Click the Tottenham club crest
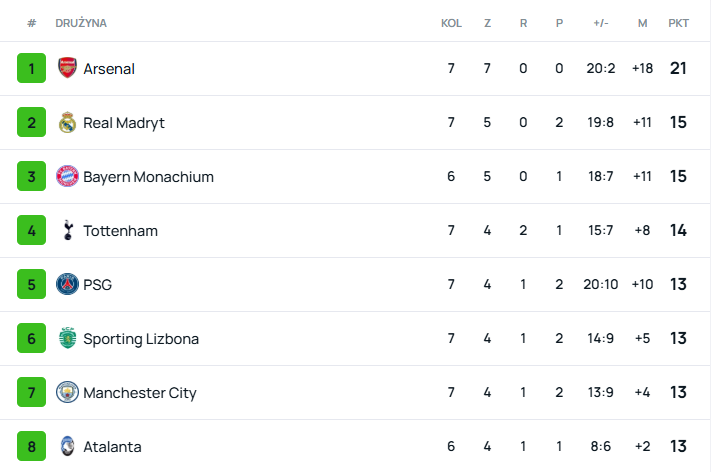Screen dimensions: 711x472 point(67,231)
